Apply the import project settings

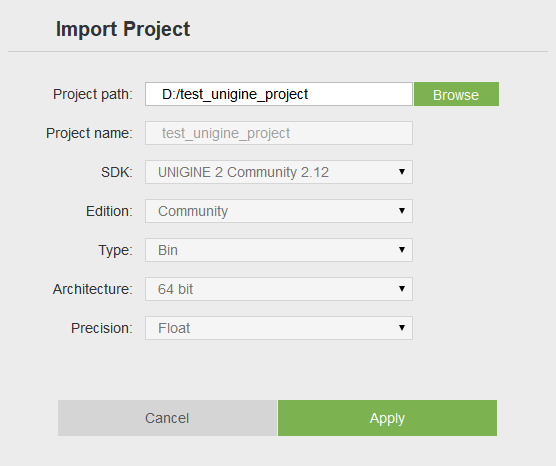(387, 418)
